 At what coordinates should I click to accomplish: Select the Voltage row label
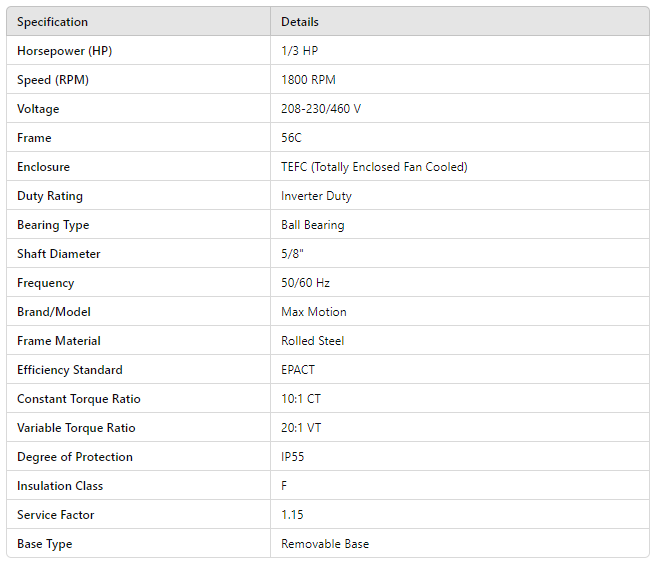38,109
